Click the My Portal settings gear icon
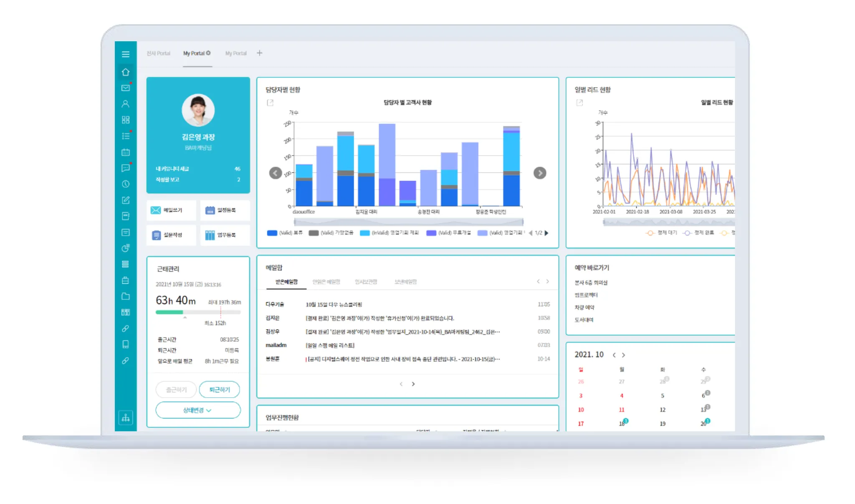The image size is (855, 504). pyautogui.click(x=208, y=53)
